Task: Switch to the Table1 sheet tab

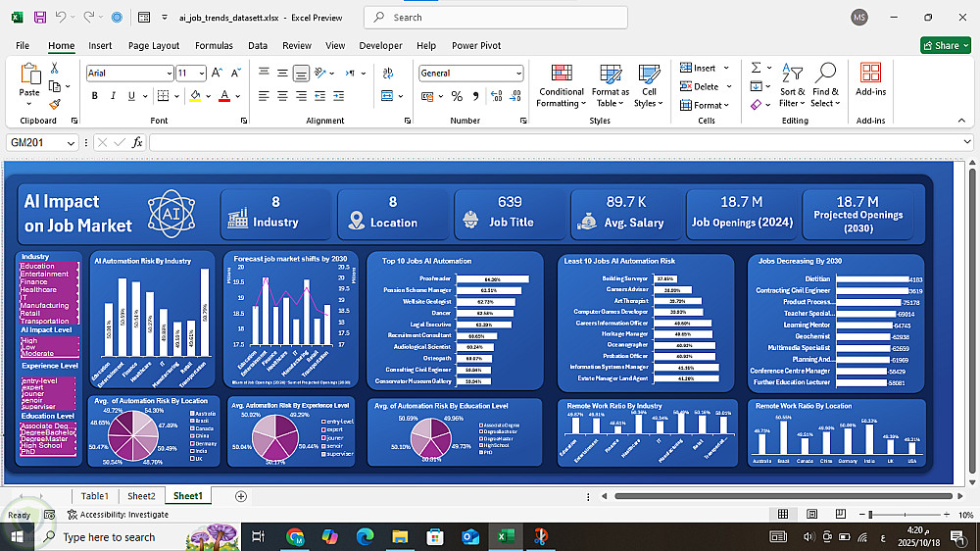Action: [95, 496]
